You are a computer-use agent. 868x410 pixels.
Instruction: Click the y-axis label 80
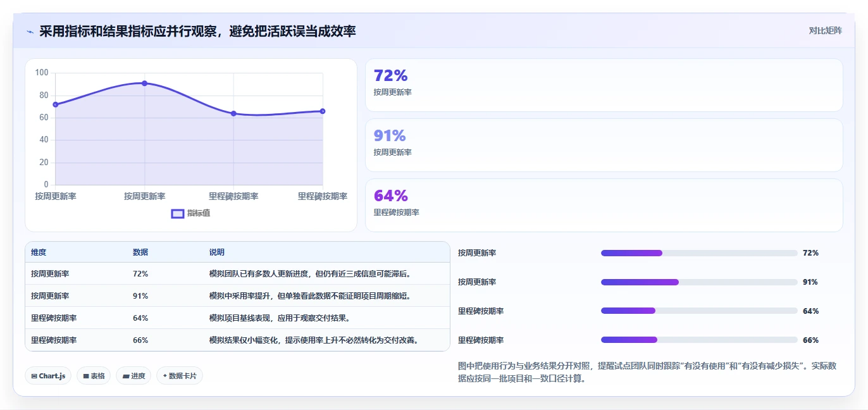[44, 96]
